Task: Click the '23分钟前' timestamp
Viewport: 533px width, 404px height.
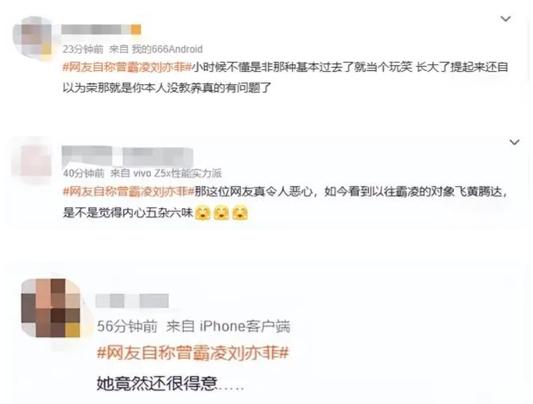Action: click(x=83, y=49)
